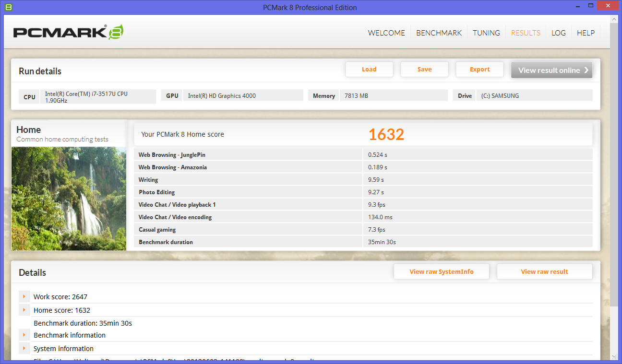Select Video Chat / Video encoding row
The width and height of the screenshot is (622, 364).
coord(363,217)
